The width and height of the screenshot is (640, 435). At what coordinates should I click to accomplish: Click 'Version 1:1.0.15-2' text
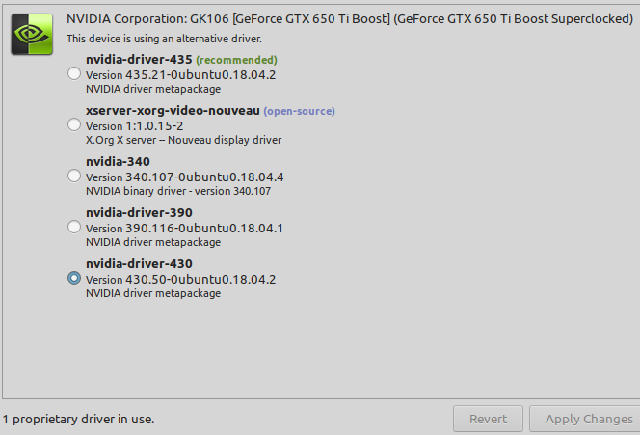click(x=134, y=126)
